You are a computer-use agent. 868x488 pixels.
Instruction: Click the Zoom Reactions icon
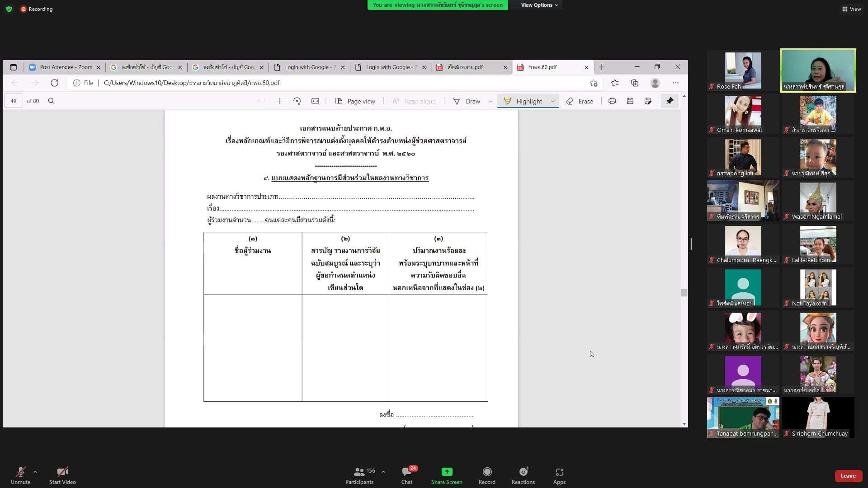pos(523,472)
